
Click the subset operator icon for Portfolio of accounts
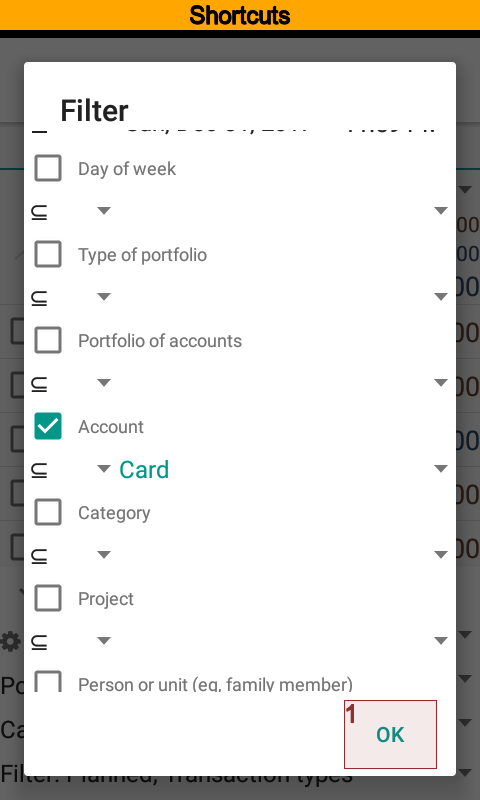point(39,383)
